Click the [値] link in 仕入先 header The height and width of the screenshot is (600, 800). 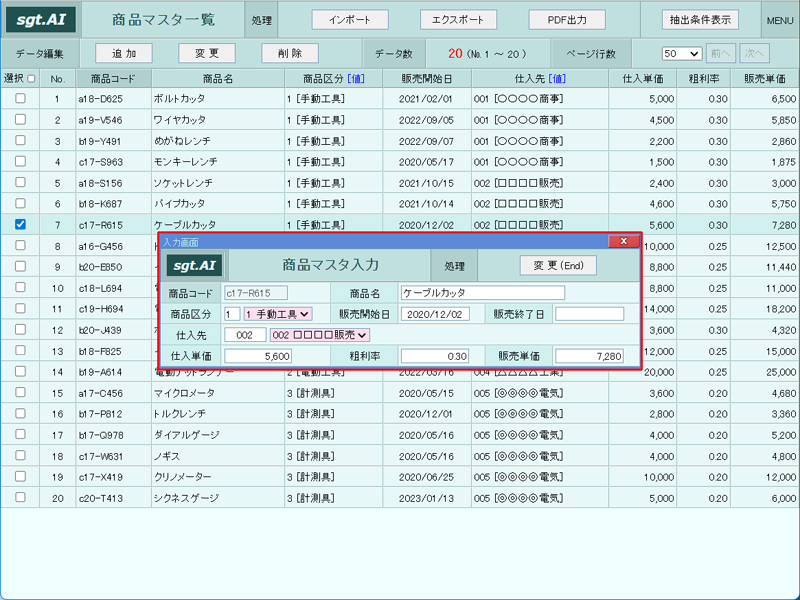pyautogui.click(x=557, y=79)
